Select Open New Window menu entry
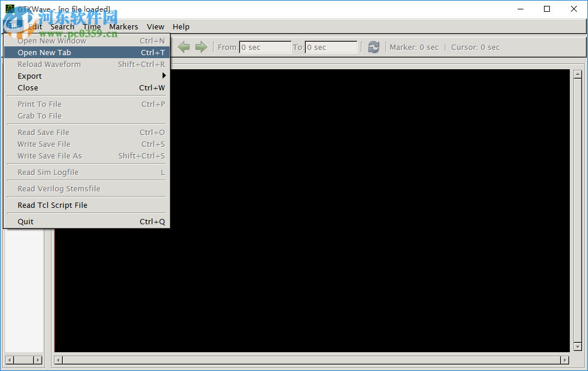 [87, 41]
